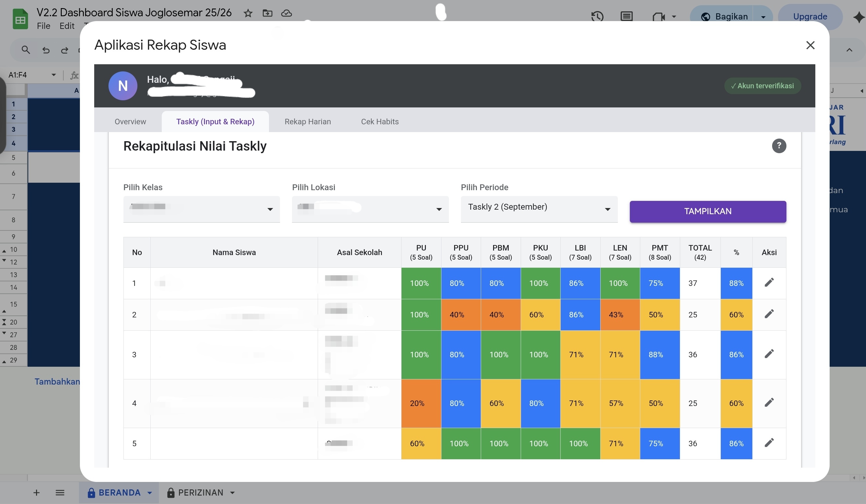Expand the Pilih Lokasi dropdown

click(x=370, y=209)
